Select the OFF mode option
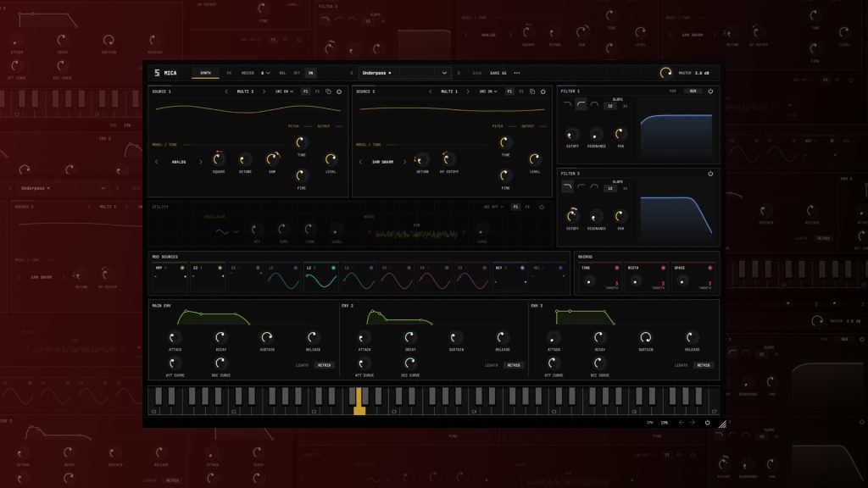Viewport: 868px width, 488px height. click(x=297, y=73)
